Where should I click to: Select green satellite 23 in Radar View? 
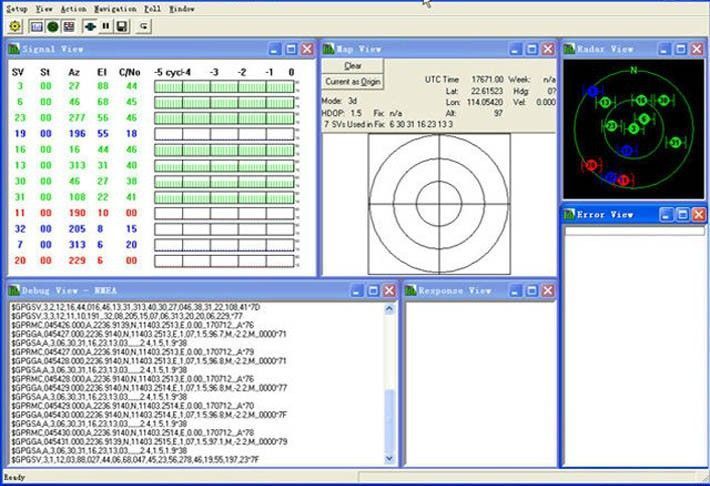pos(612,125)
